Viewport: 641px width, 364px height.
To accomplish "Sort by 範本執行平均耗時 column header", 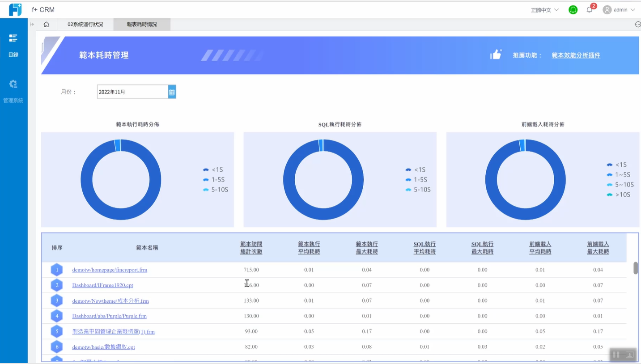I will [x=309, y=248].
